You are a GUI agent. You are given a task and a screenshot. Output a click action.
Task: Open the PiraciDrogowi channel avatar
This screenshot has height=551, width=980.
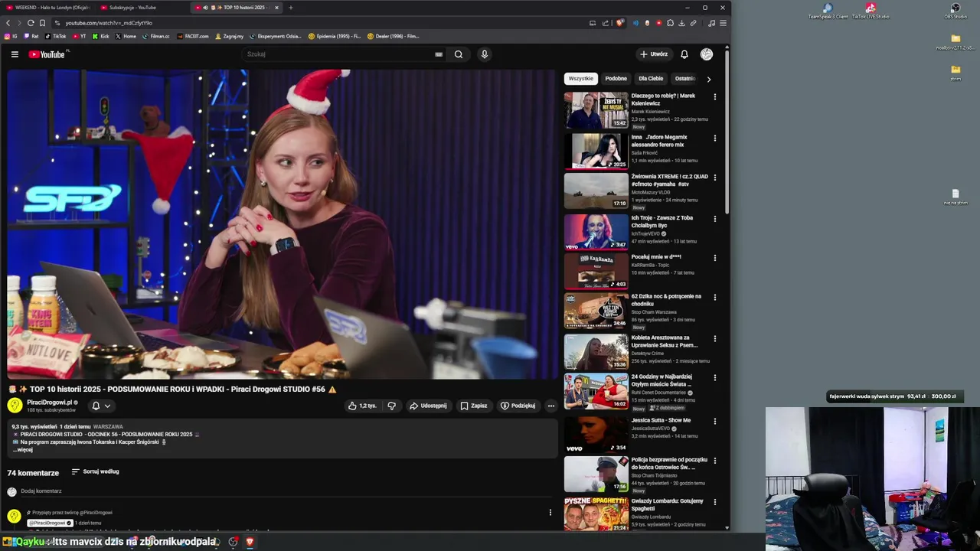tap(15, 406)
